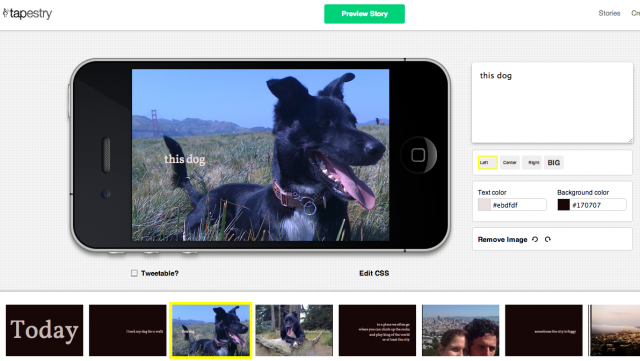Select Left text alignment
Viewport: 640px width, 361px height.
point(487,163)
